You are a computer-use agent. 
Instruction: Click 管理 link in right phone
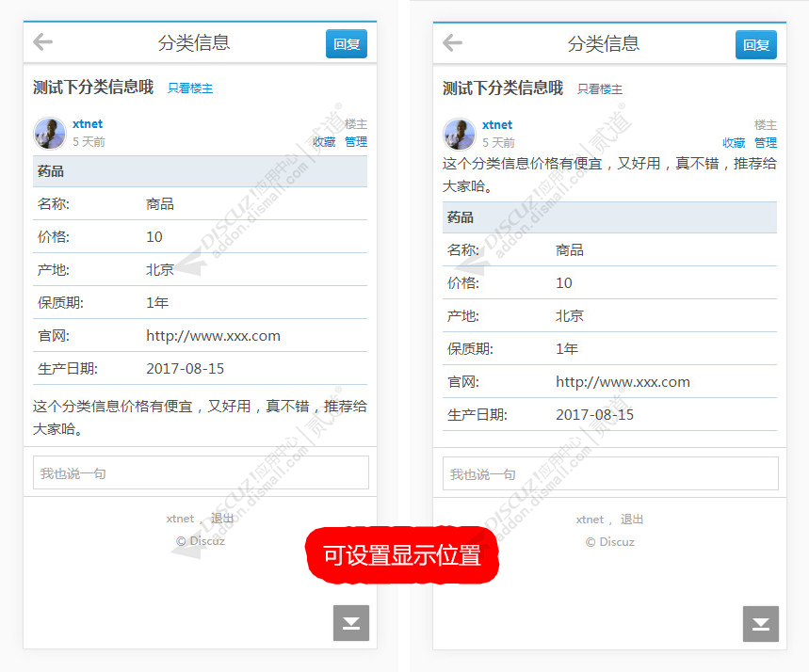(x=766, y=143)
